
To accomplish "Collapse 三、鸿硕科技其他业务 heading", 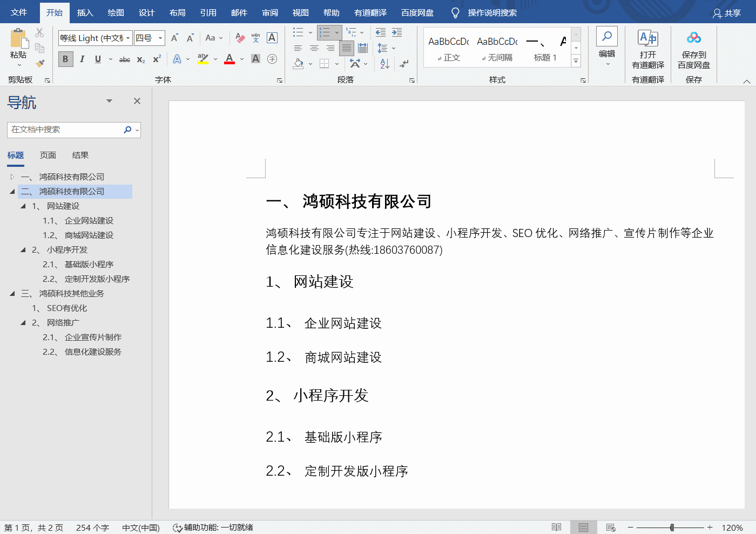I will pyautogui.click(x=12, y=293).
